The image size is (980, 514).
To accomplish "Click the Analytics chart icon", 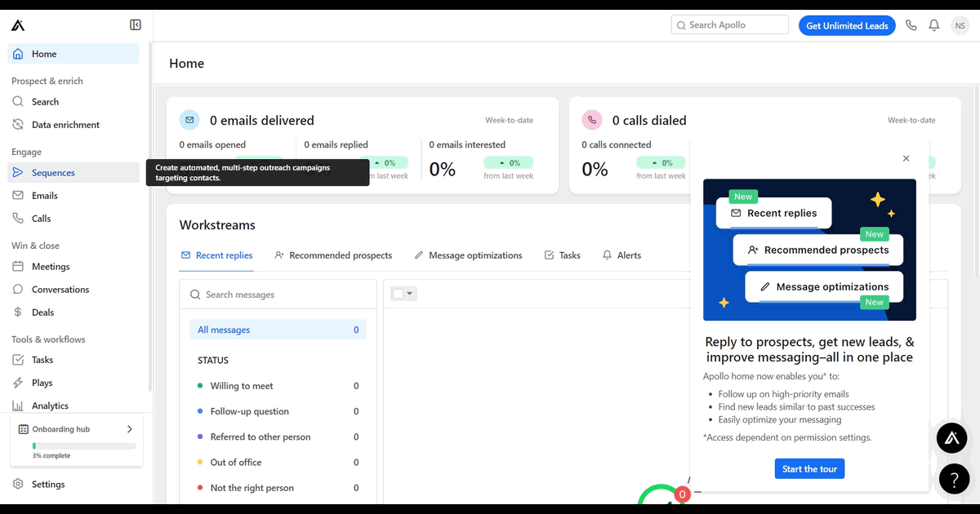I will (18, 405).
